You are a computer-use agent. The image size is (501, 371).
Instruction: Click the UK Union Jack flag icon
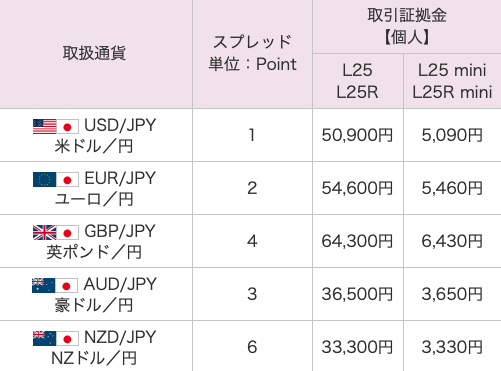pyautogui.click(x=44, y=232)
